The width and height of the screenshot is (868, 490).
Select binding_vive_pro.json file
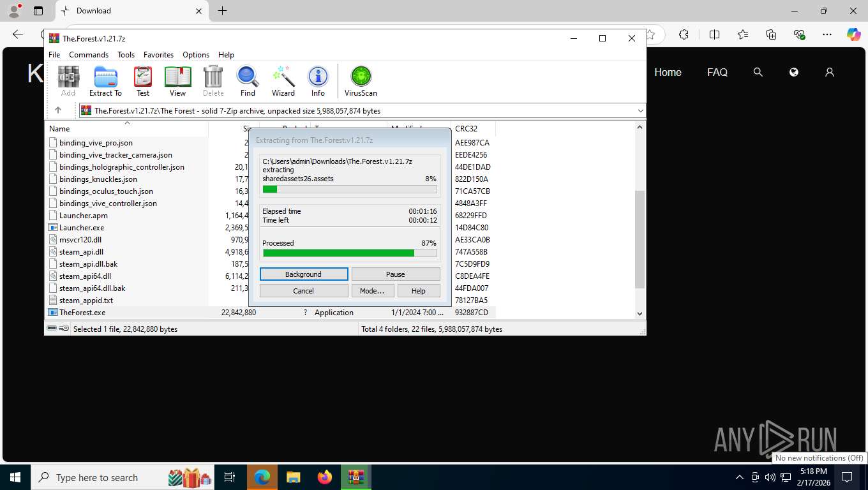pos(96,143)
